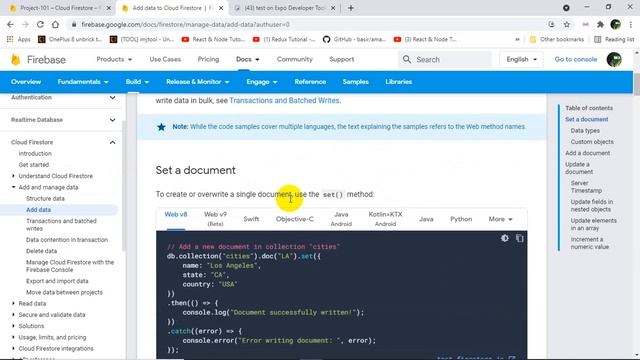Open a new browser tab
Viewport: 640px width, 360px height.
(x=351, y=8)
